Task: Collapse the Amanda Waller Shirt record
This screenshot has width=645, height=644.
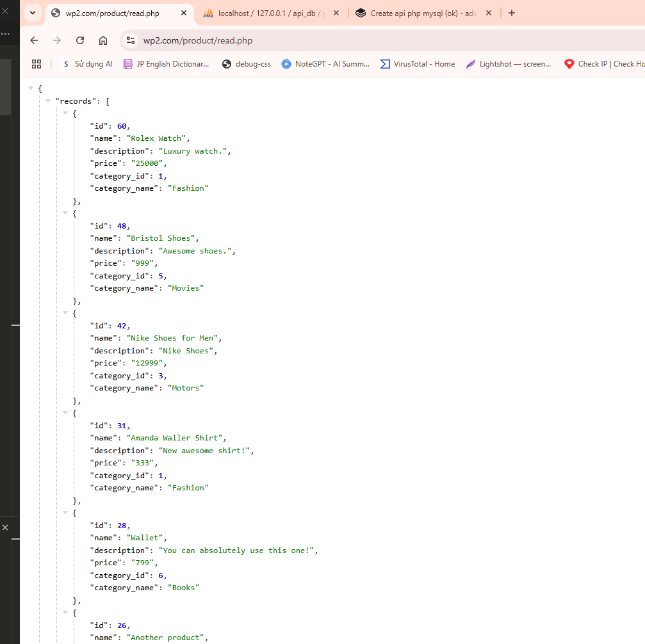Action: click(65, 413)
